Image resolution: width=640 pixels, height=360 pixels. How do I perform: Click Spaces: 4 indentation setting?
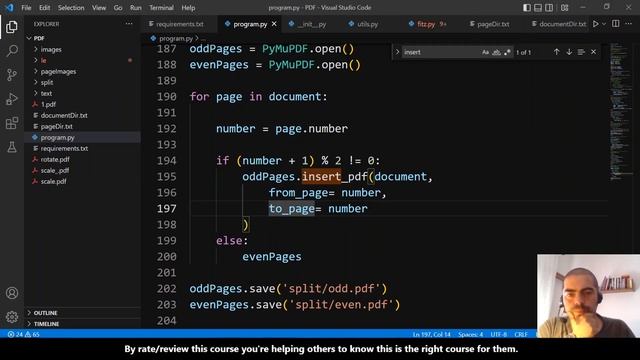point(470,334)
